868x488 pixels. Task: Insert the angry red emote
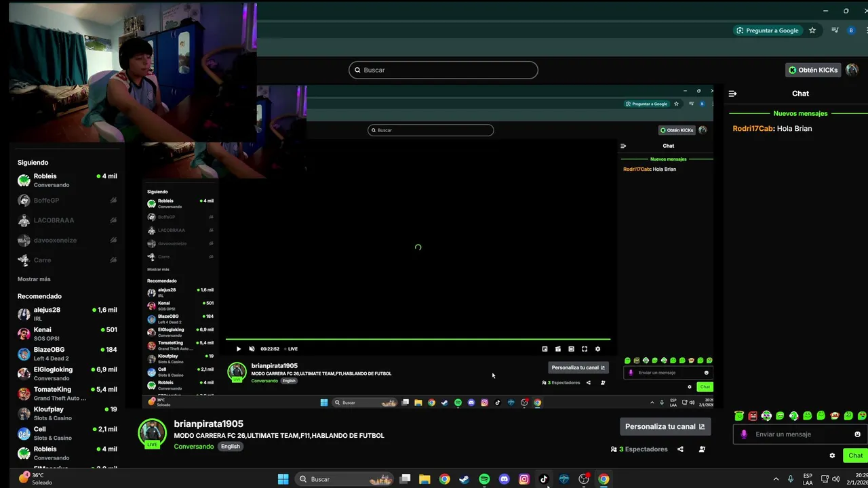(753, 415)
